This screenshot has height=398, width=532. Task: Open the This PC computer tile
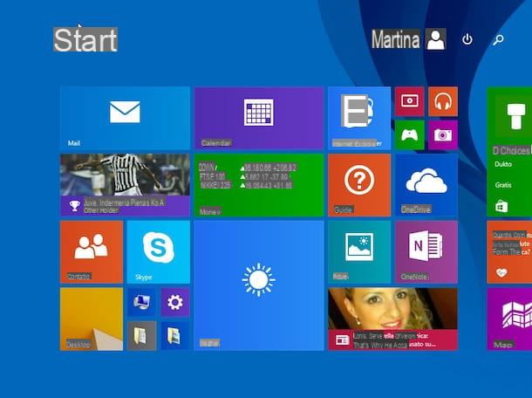(x=141, y=302)
